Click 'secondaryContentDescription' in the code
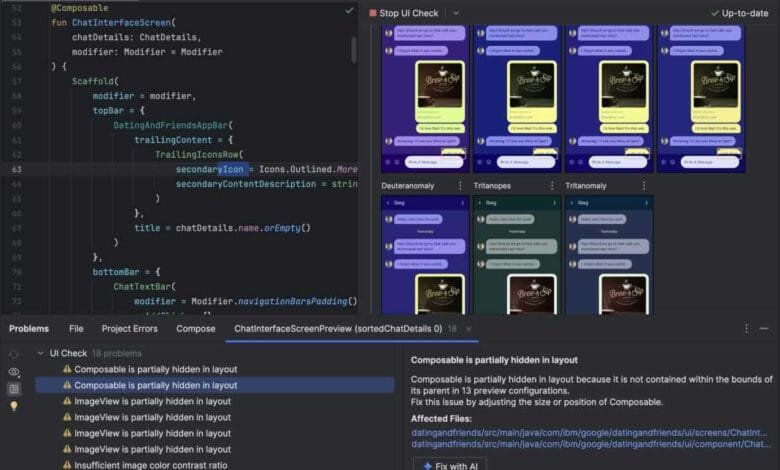 click(246, 184)
